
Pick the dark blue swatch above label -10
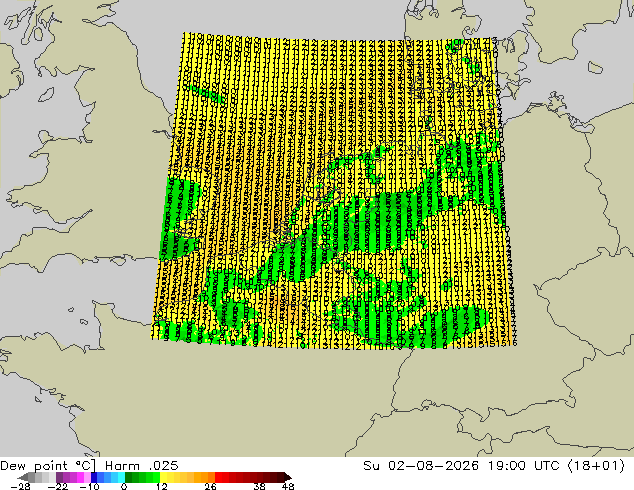(x=94, y=477)
